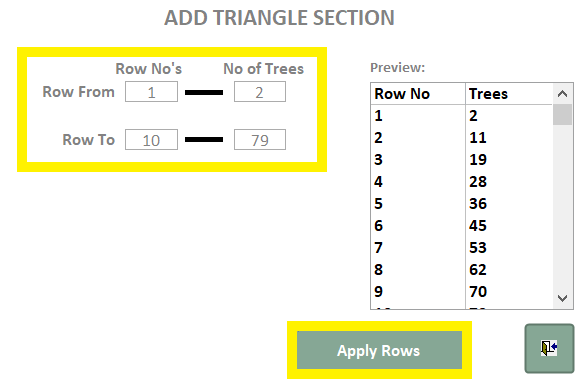Click the preview list scroll down arrow
Screen dimensions: 587x380
[x=562, y=298]
